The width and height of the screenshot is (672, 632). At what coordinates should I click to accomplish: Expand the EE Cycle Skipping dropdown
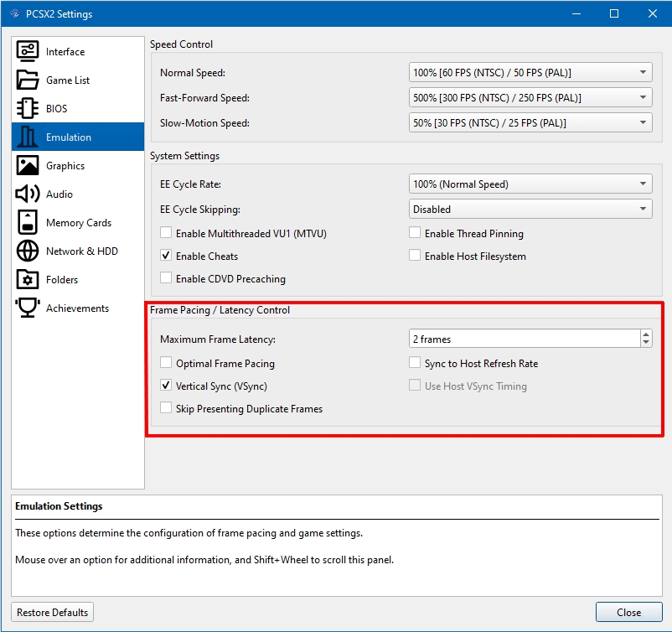coord(530,210)
